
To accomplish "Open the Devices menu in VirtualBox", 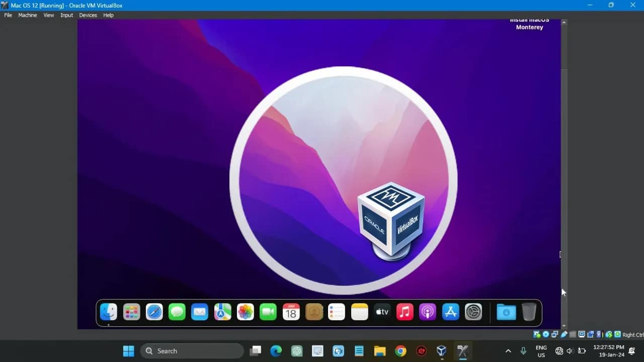I will 88,15.
